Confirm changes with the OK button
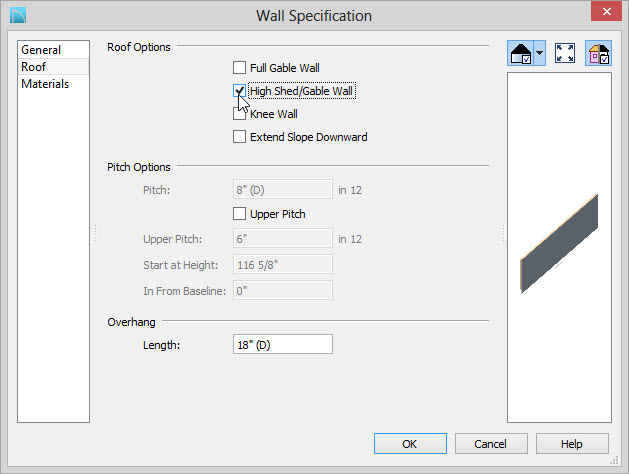 coord(410,444)
